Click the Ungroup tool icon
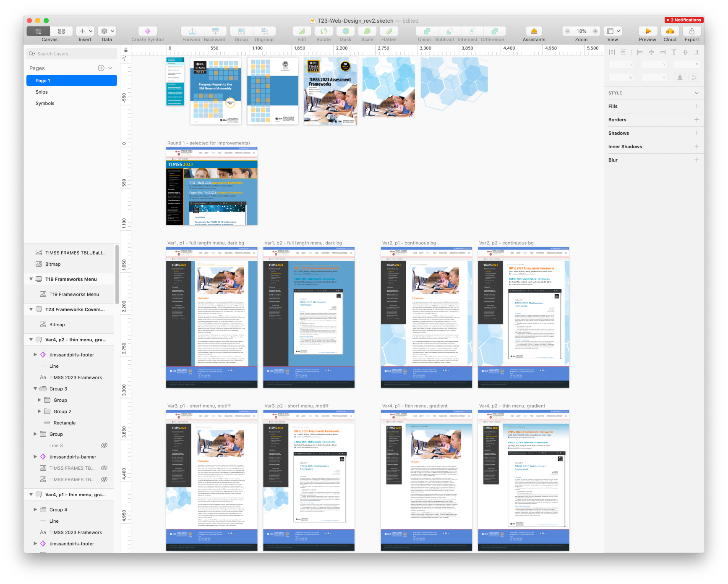The height and width of the screenshot is (584, 728). (x=264, y=31)
